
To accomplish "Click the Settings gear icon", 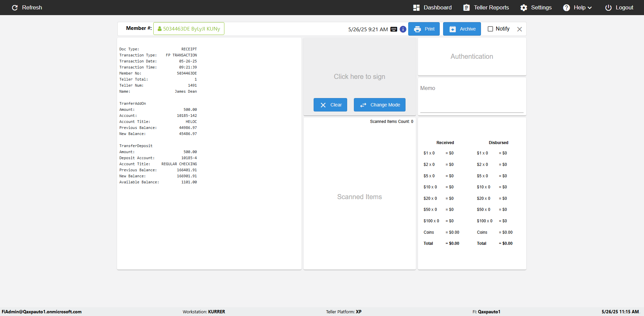I will pos(524,7).
